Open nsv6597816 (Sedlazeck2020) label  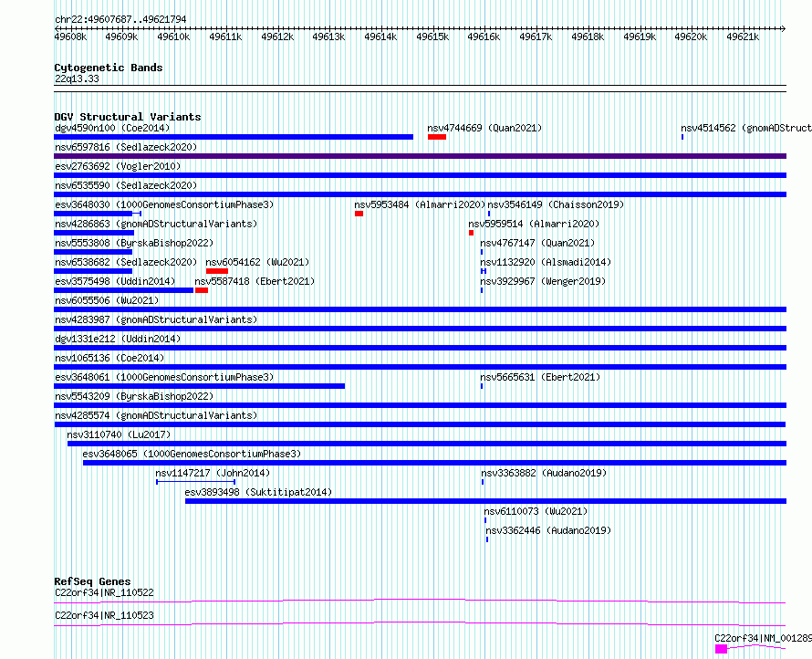[x=126, y=147]
